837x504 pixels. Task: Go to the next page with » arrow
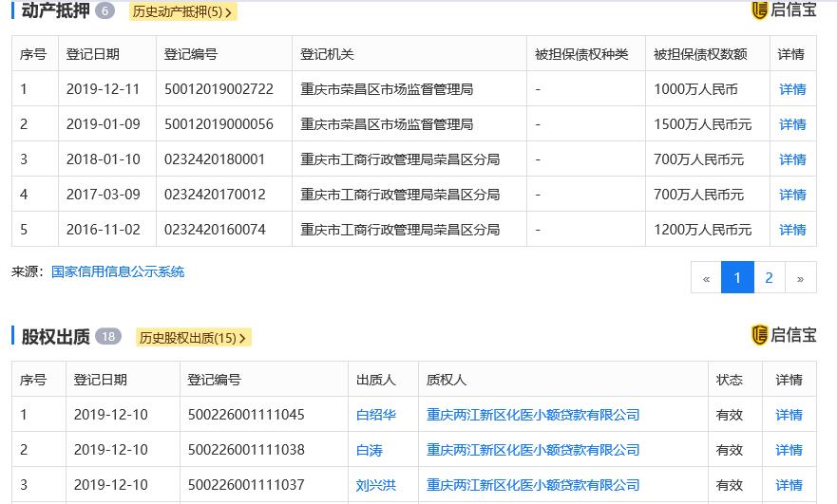[x=800, y=278]
